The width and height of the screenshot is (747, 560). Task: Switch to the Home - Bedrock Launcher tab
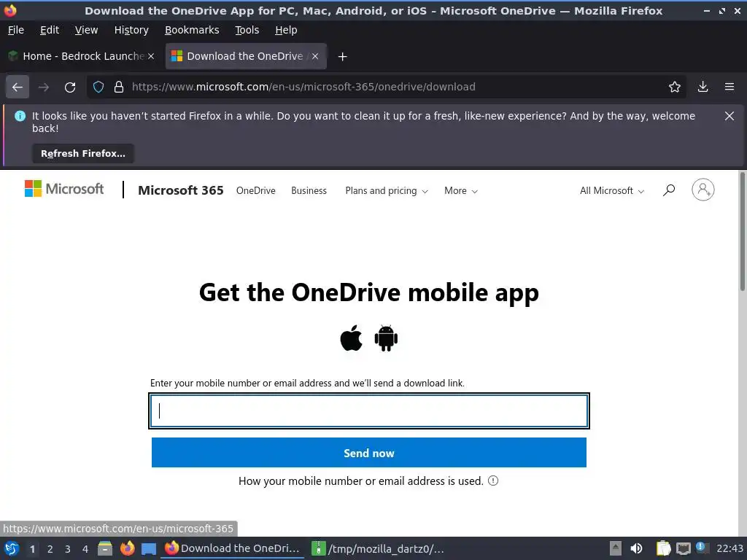click(x=82, y=56)
